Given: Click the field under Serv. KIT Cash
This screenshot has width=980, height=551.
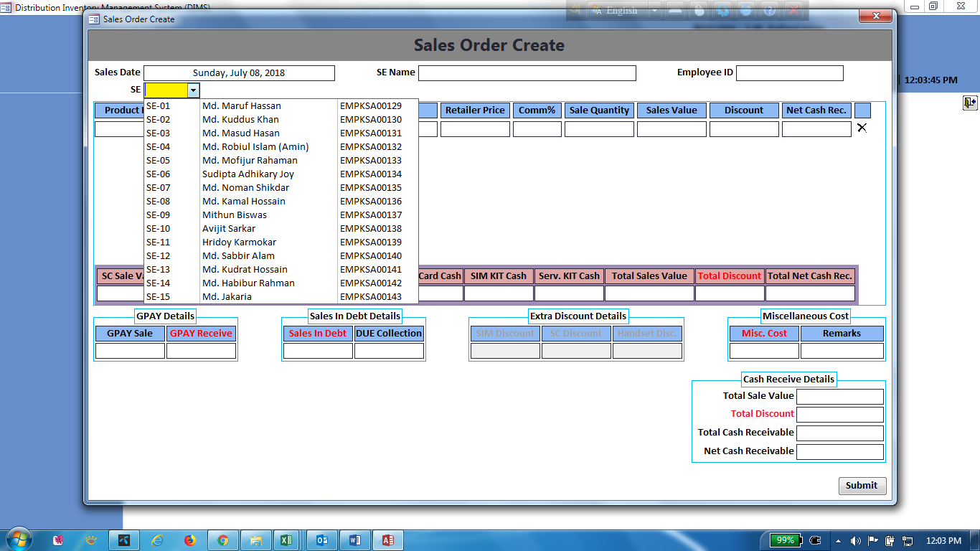Looking at the screenshot, I should pyautogui.click(x=569, y=293).
